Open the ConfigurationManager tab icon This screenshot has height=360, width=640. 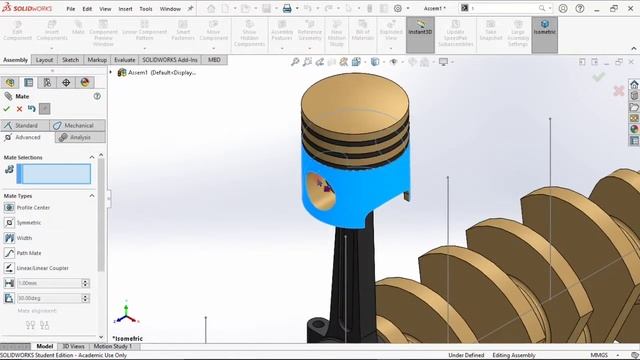[x=47, y=82]
